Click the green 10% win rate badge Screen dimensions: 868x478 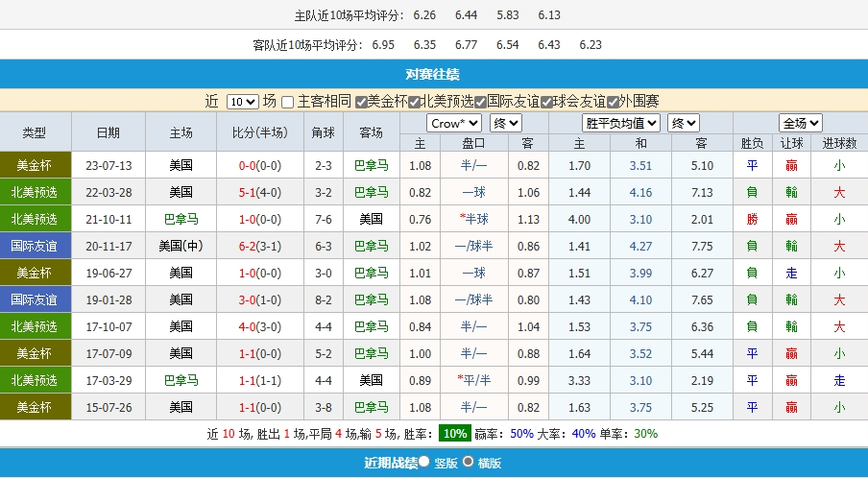pyautogui.click(x=453, y=433)
